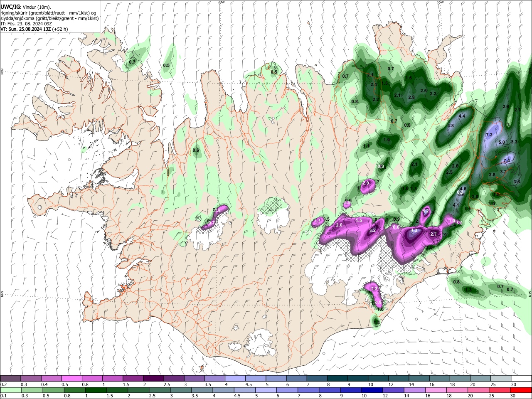Click the white 4.3 snowfall label

click(414, 230)
